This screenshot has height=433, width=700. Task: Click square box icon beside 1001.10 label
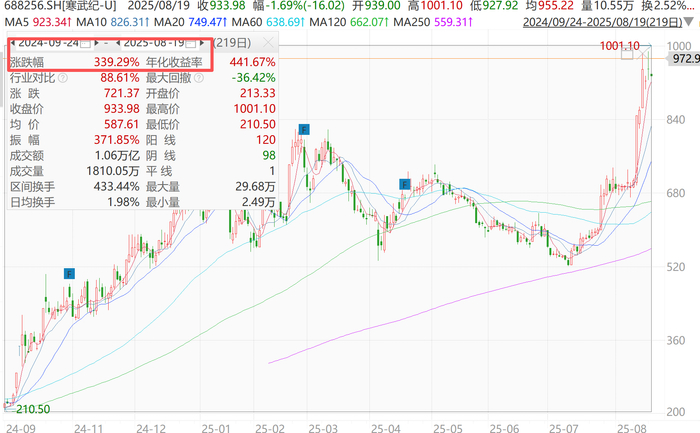pos(627,54)
